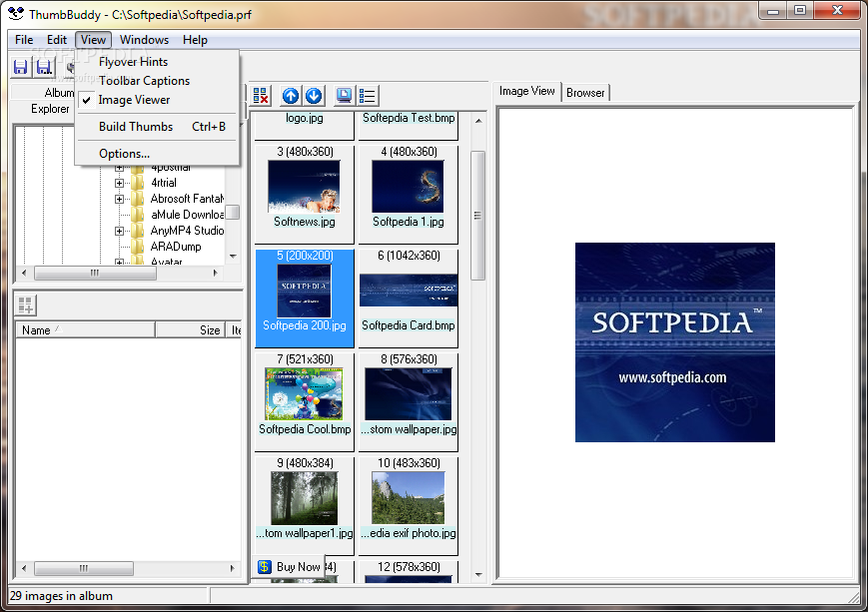Switch to the Browser tab

click(585, 93)
